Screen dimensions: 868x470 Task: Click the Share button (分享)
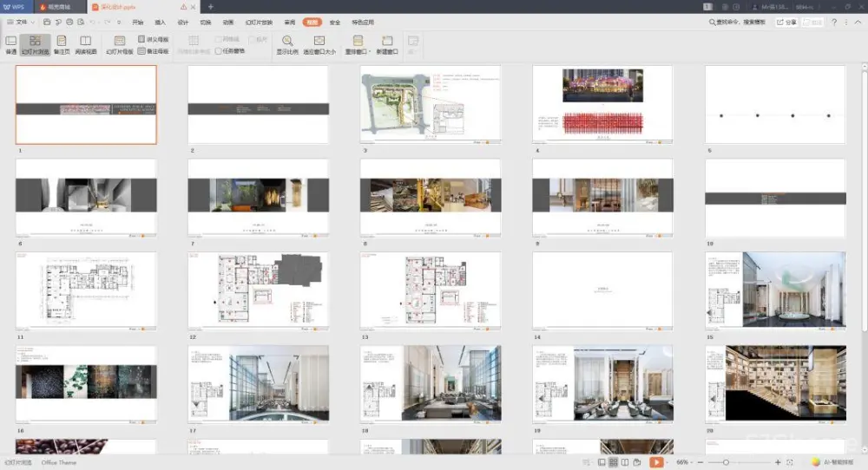click(786, 22)
